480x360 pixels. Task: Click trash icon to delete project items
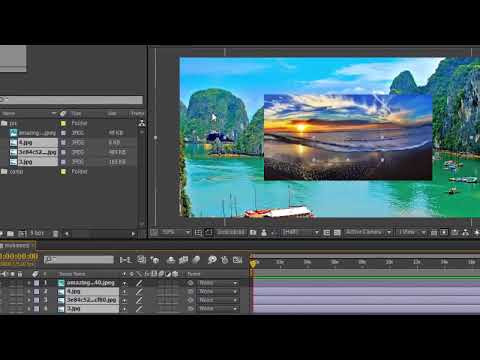(56, 234)
